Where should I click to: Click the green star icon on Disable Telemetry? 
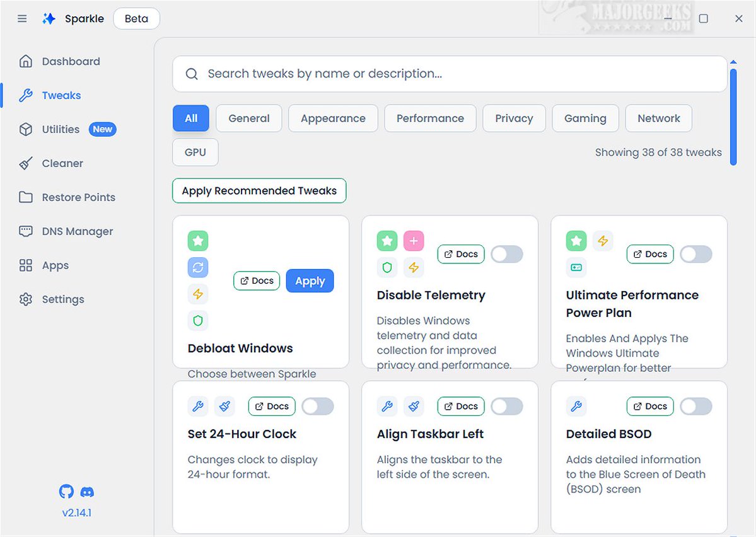(x=387, y=241)
